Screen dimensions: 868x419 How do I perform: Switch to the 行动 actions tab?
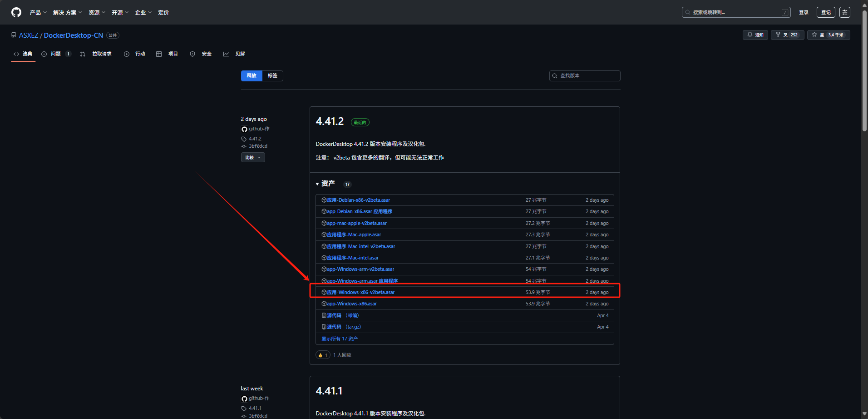coord(135,54)
